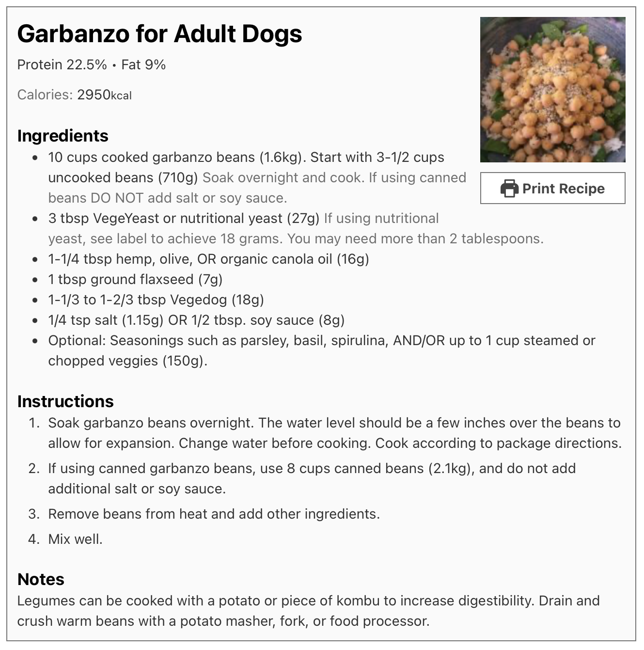The height and width of the screenshot is (650, 644).
Task: Click the hemp, olive, or canola oil ingredient
Action: pyautogui.click(x=208, y=259)
